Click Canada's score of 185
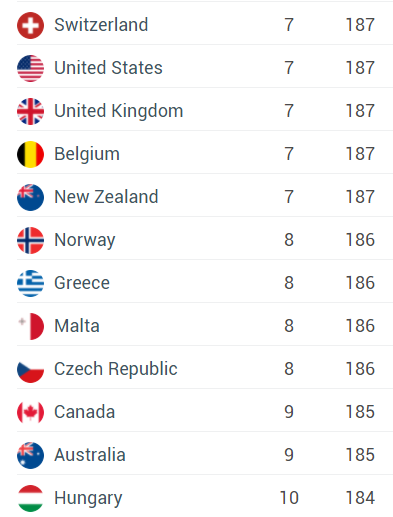Screen dimensions: 393x517 pyautogui.click(x=360, y=412)
